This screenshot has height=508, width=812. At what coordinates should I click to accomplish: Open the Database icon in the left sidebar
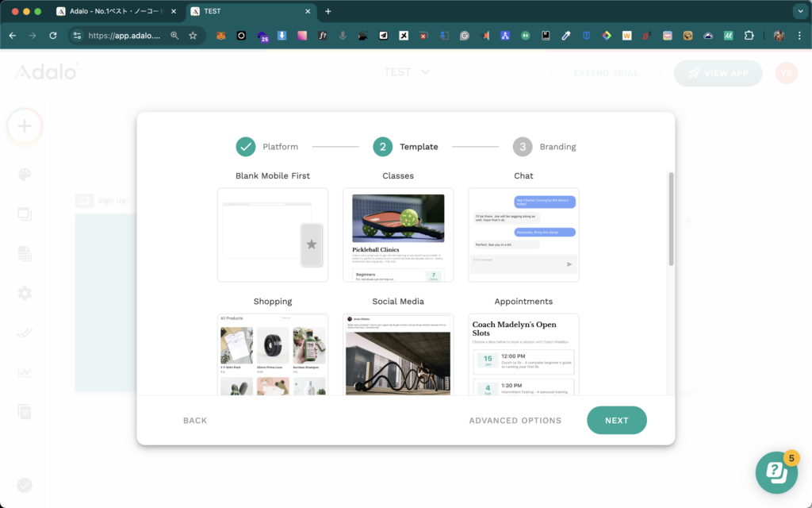(x=25, y=253)
